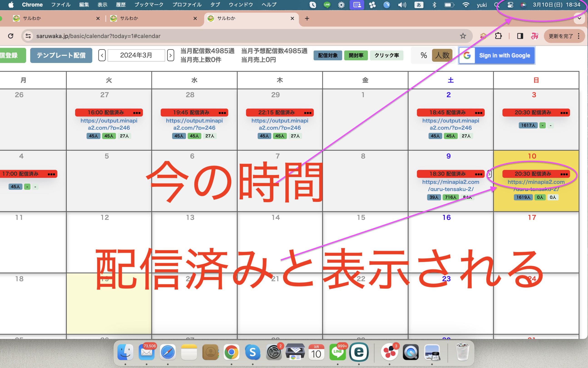Image resolution: width=588 pixels, height=368 pixels.
Task: Open options dots on 17:00 配信済み entry
Action: pos(51,174)
